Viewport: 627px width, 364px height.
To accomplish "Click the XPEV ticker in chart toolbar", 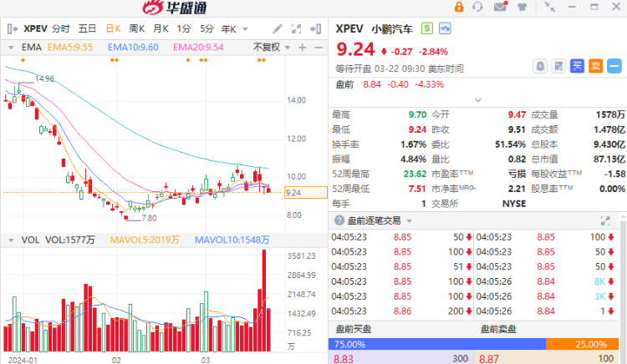I will [35, 28].
